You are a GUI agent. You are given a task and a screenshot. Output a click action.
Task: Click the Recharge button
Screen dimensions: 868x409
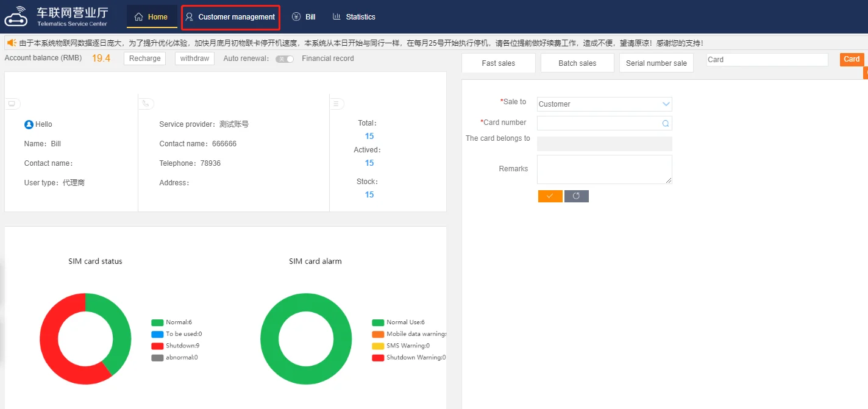click(144, 59)
